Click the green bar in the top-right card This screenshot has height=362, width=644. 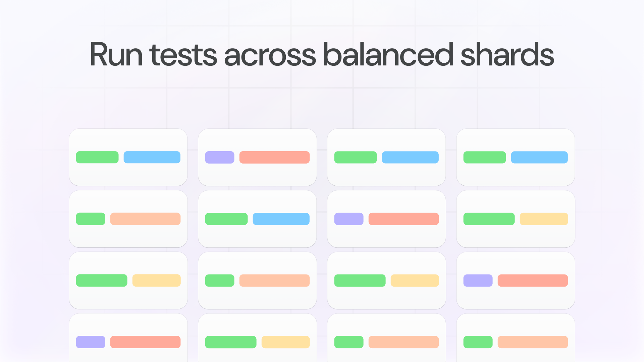tap(485, 157)
